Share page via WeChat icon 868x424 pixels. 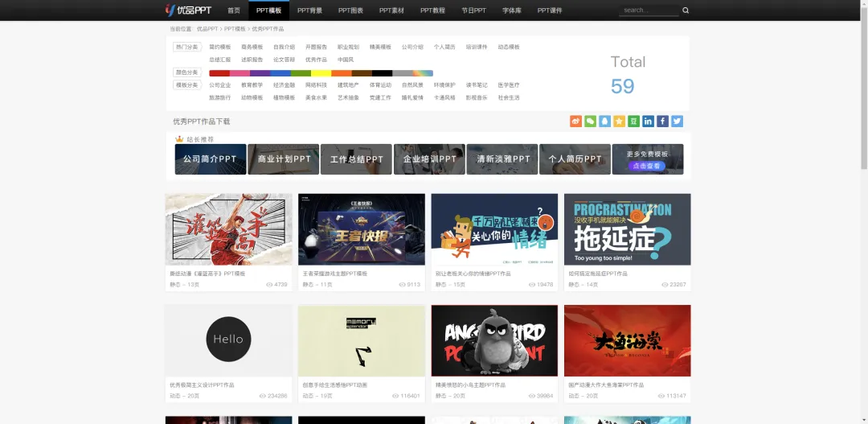click(x=590, y=121)
